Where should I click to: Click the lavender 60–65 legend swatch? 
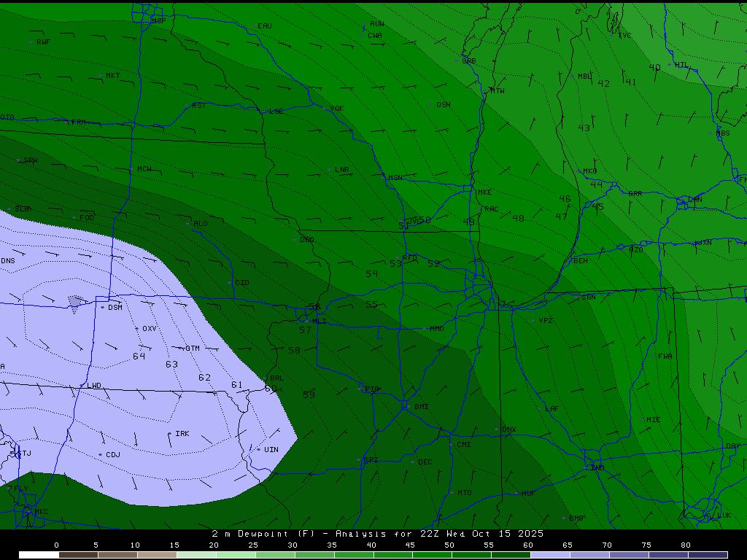(x=550, y=555)
